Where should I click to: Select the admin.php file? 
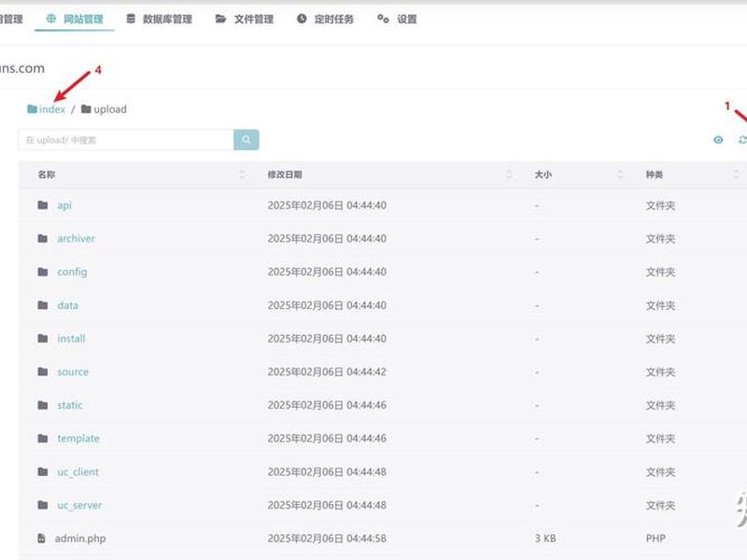pyautogui.click(x=80, y=539)
